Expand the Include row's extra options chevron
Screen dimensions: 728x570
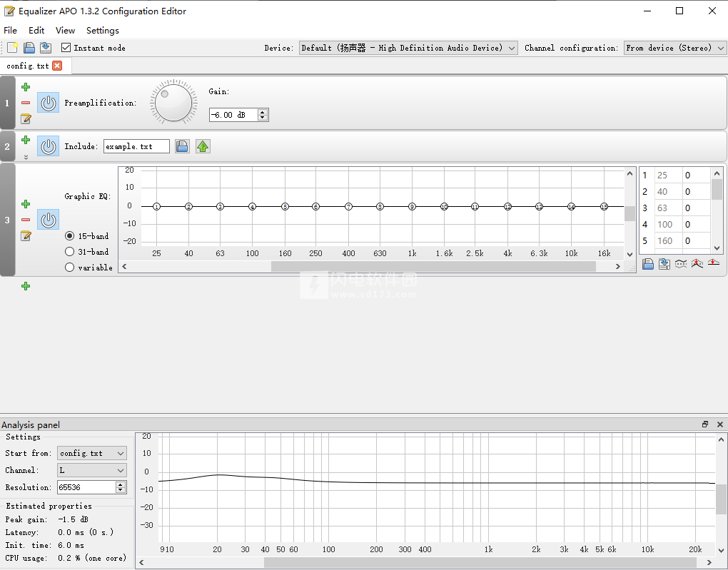26,157
